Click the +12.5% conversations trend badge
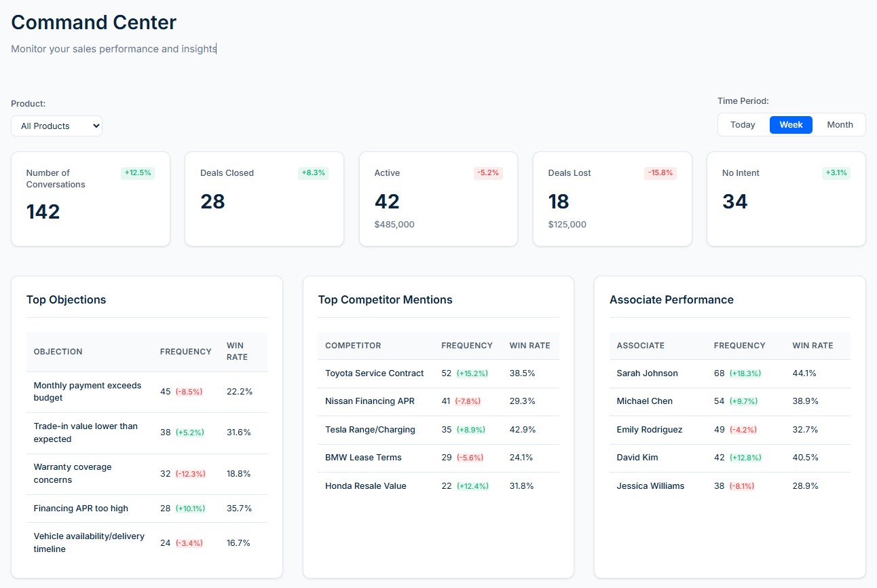Screen dimensions: 877x588 tap(138, 172)
